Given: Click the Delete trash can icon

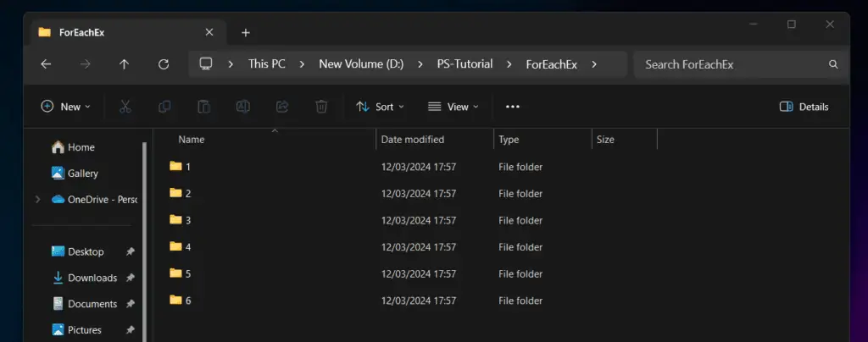Looking at the screenshot, I should [x=321, y=107].
